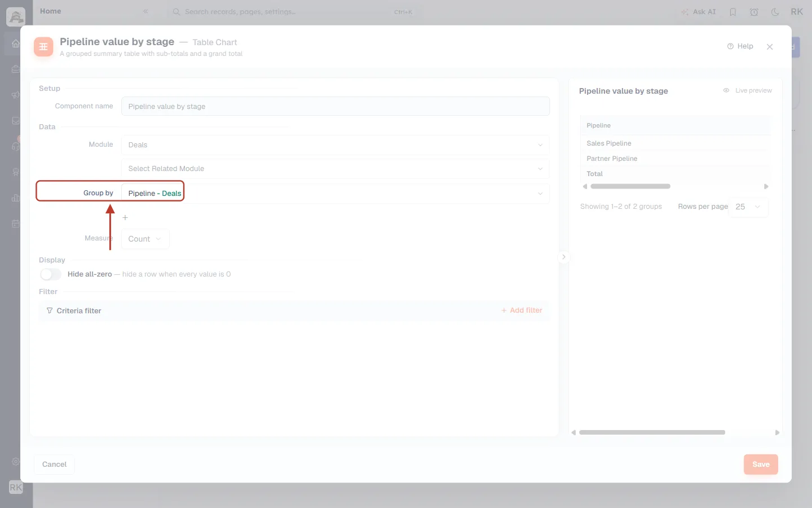Screen dimensions: 812x508
Task: Click the bookmark icon in the top bar
Action: coord(733,12)
